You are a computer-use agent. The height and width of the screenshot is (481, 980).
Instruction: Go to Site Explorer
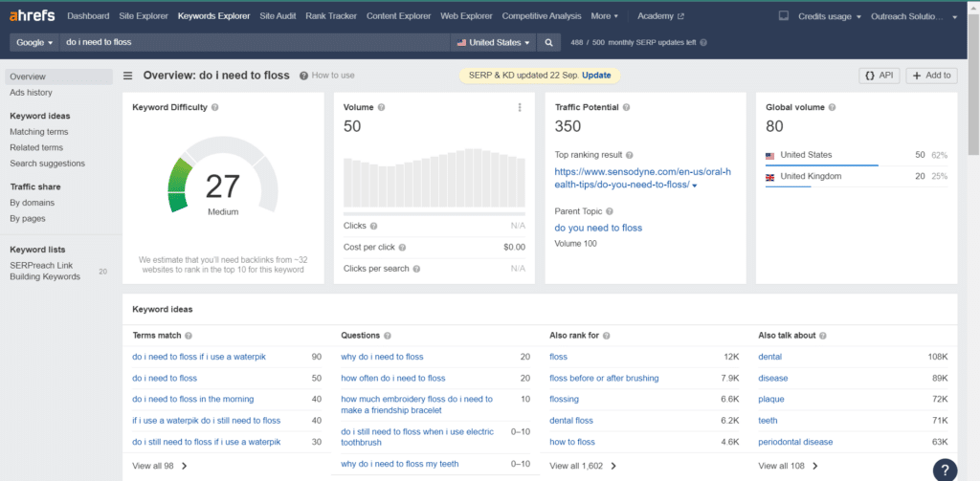(x=144, y=16)
